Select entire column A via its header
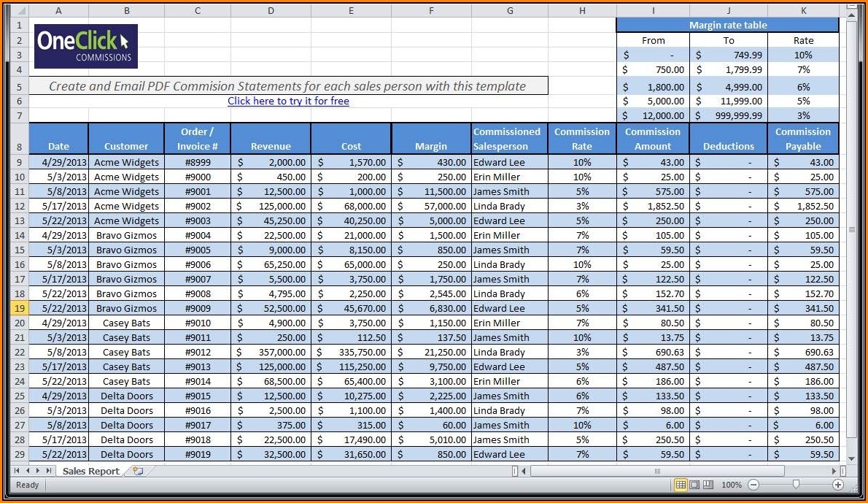This screenshot has height=503, width=868. pos(58,10)
